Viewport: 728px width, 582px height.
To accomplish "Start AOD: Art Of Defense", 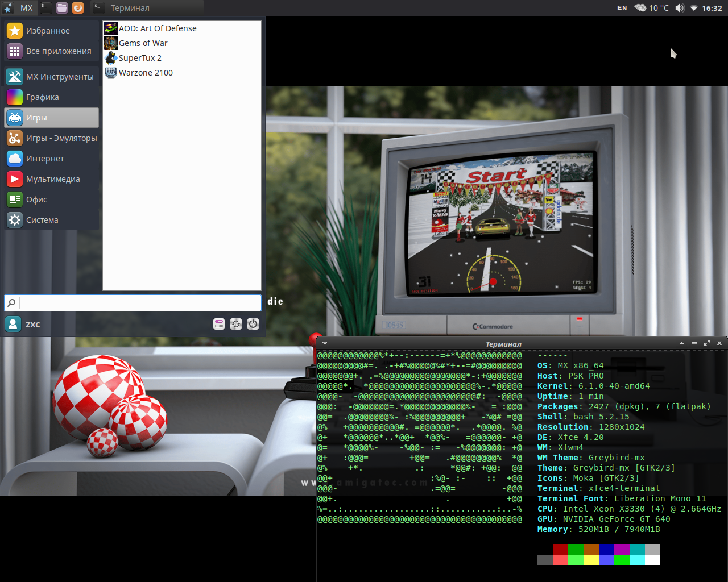I will 157,28.
